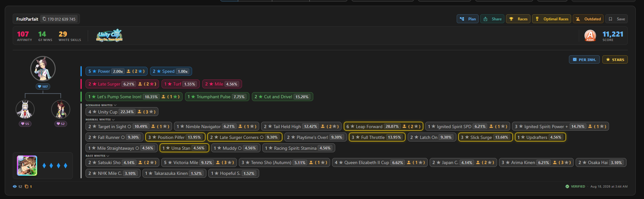644x199 pixels.
Task: Click the Late Surger Corners chip
Action: click(x=245, y=137)
